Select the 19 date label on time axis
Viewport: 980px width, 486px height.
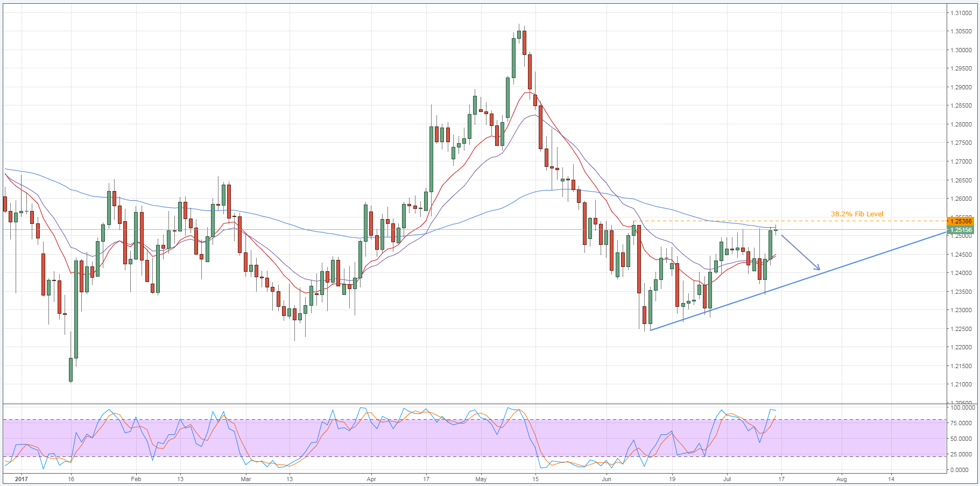[672, 479]
